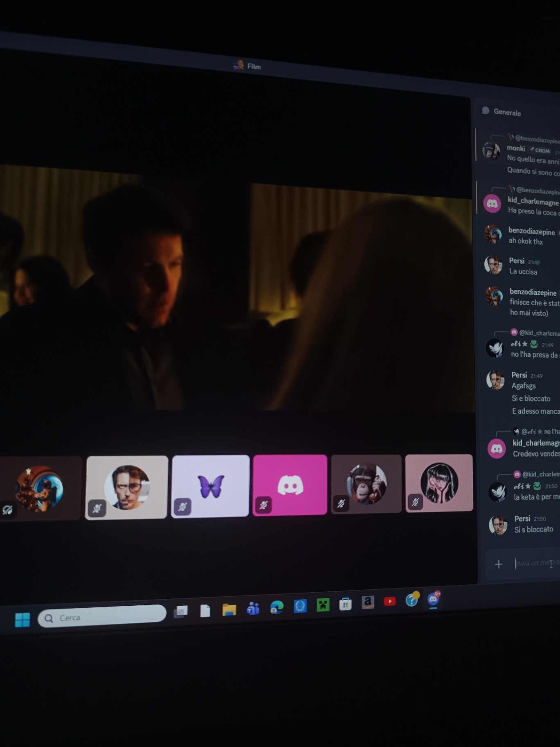Open Task View in the taskbar
This screenshot has width=560, height=747.
click(181, 612)
